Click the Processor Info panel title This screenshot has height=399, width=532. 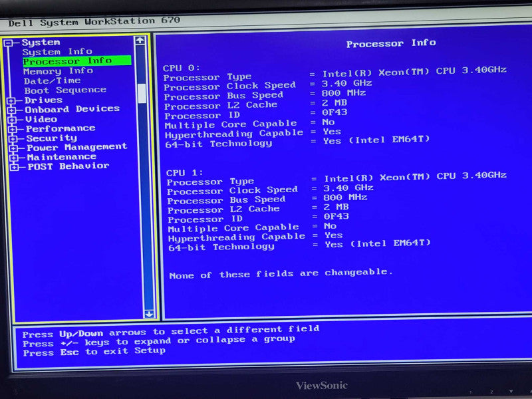click(x=391, y=43)
